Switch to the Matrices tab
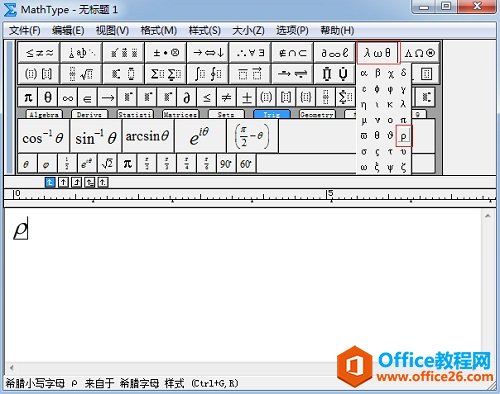 (x=180, y=114)
